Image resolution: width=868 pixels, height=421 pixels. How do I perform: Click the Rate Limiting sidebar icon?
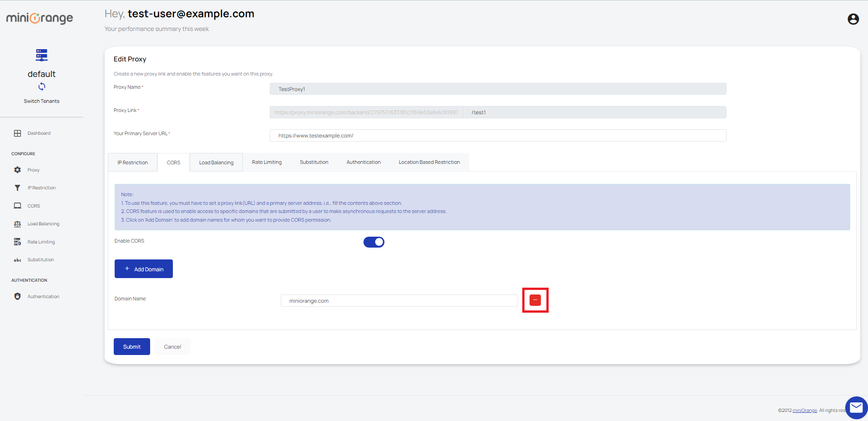click(17, 242)
